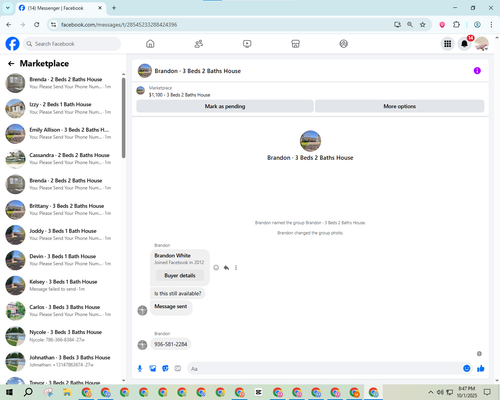Viewport: 500px width, 400px height.
Task: Click the conversation list scrollbar
Action: 124,118
